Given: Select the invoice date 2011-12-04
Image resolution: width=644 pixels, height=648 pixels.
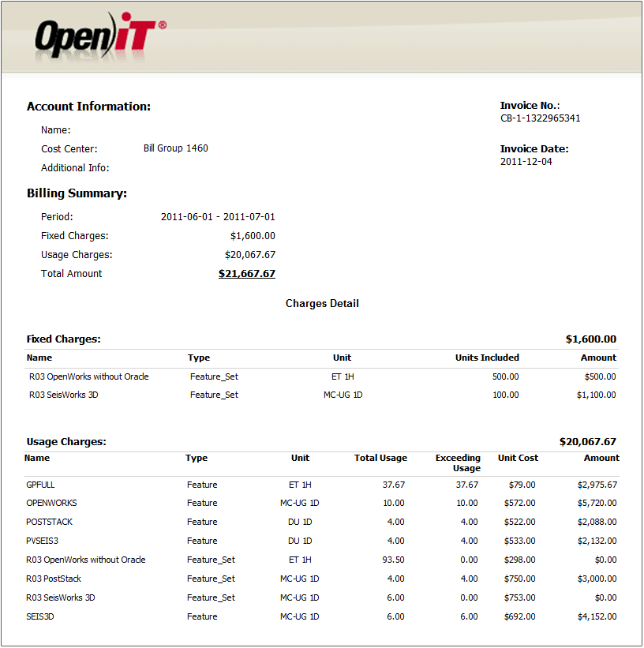Looking at the screenshot, I should pyautogui.click(x=526, y=162).
